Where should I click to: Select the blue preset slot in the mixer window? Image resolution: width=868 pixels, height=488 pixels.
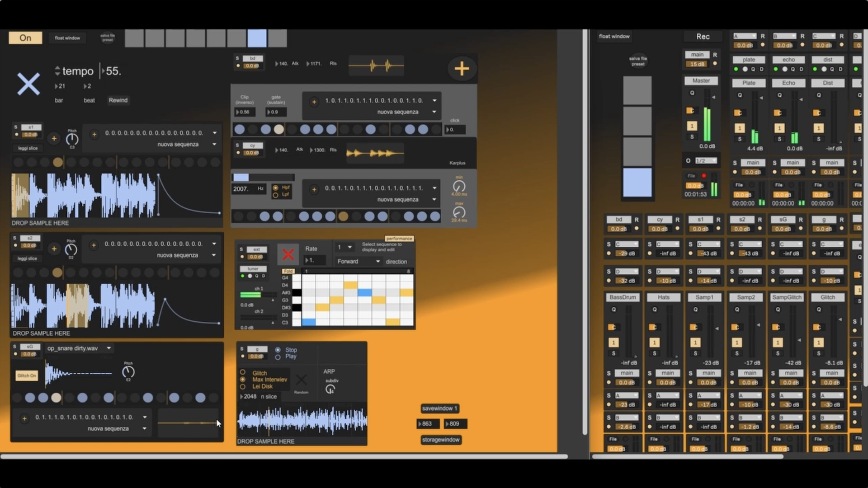tap(637, 183)
